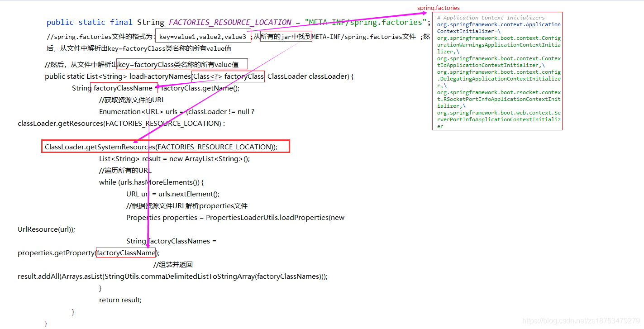Click the "result.addAll(Arrays.asList" line

(172, 276)
